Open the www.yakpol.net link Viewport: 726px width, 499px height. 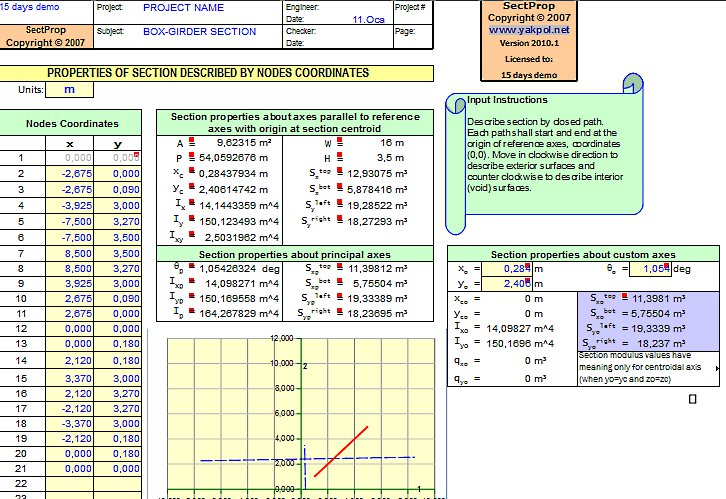point(529,30)
